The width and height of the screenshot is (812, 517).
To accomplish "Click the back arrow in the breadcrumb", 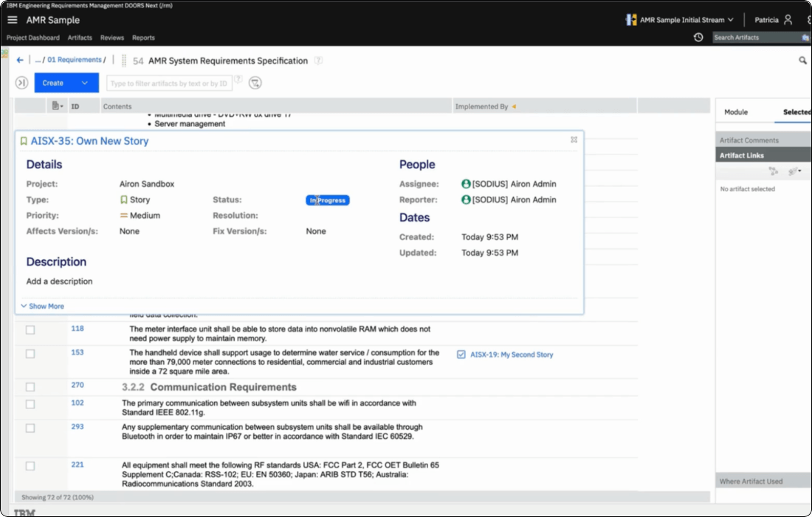I will (20, 60).
